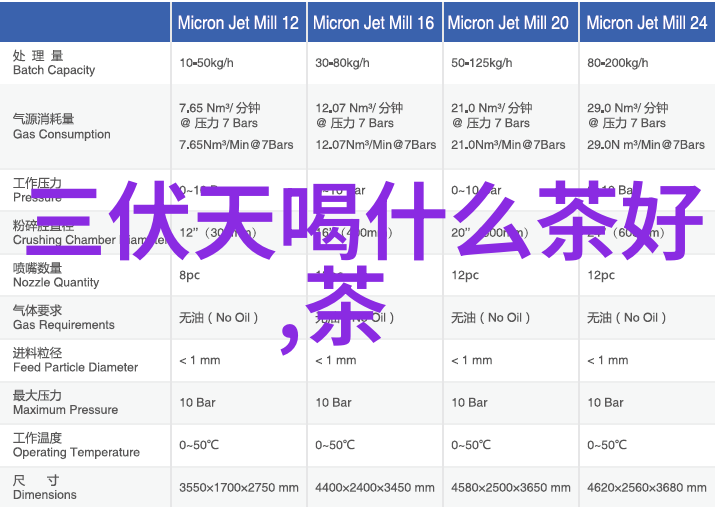Select the 80-200kg/h capacity cell
Viewport: 722px width, 507px height.
[x=620, y=63]
